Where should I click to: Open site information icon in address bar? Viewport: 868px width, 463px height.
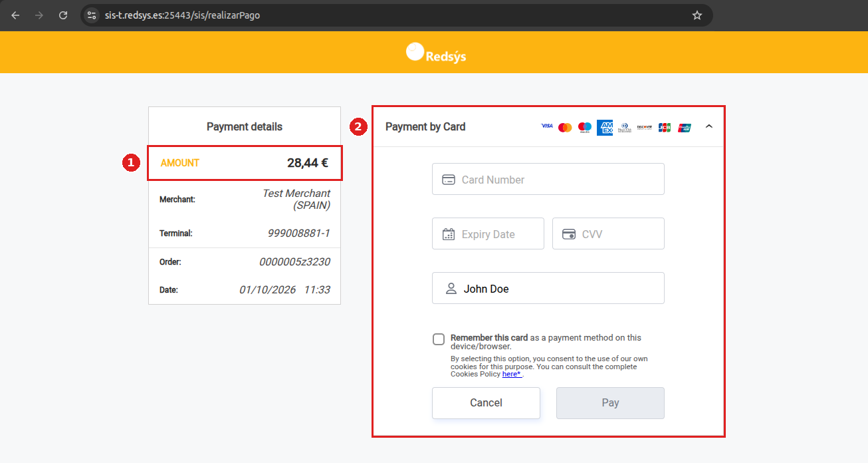tap(92, 15)
